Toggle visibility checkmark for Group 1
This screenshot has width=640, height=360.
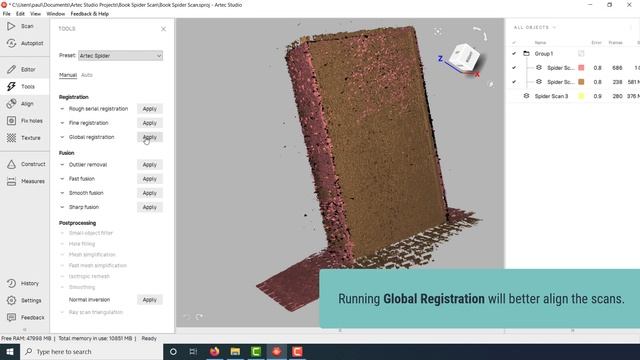pyautogui.click(x=514, y=53)
